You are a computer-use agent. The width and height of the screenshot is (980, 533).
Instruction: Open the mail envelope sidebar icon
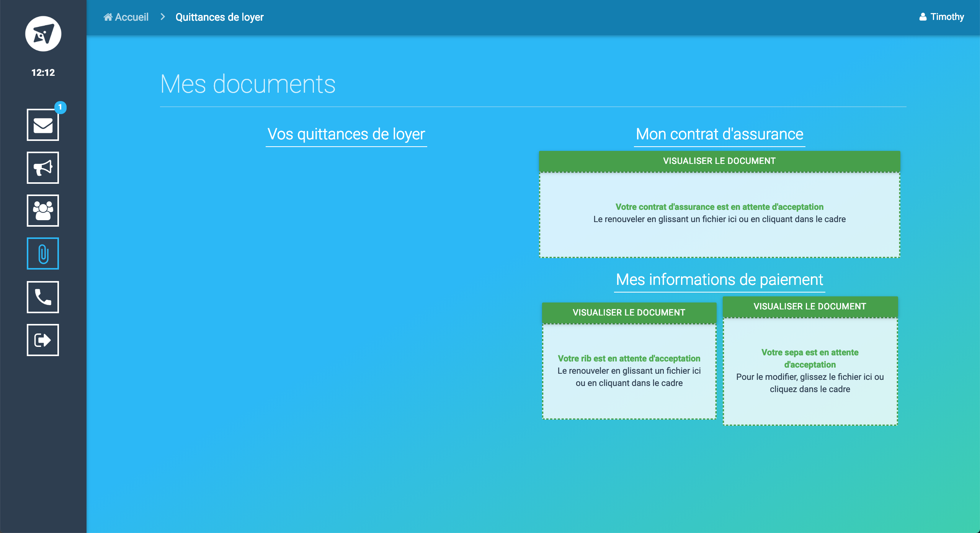click(x=43, y=125)
